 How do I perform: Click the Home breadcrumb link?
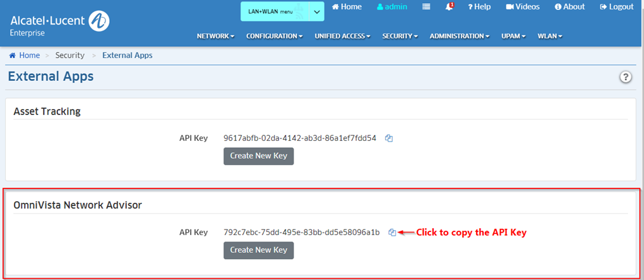click(25, 56)
